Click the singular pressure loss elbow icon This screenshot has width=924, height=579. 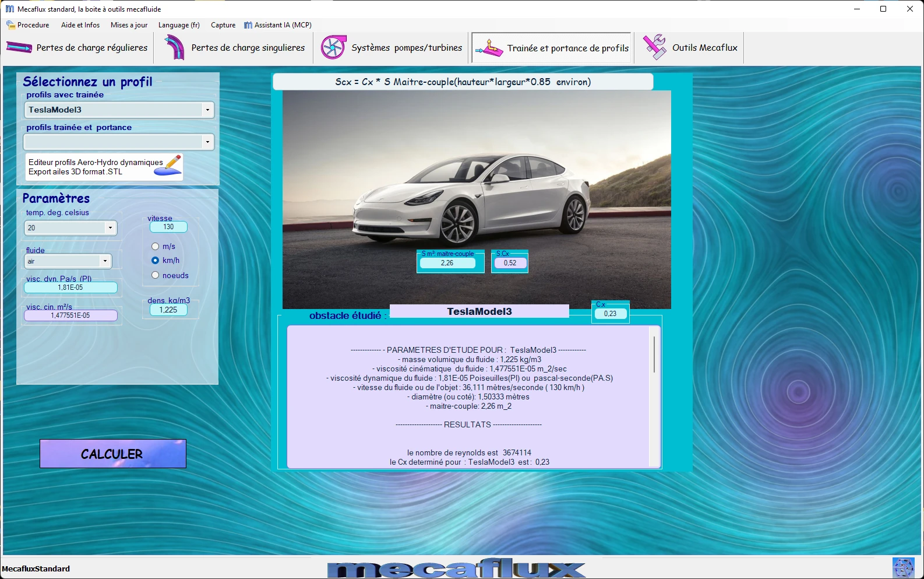point(174,47)
